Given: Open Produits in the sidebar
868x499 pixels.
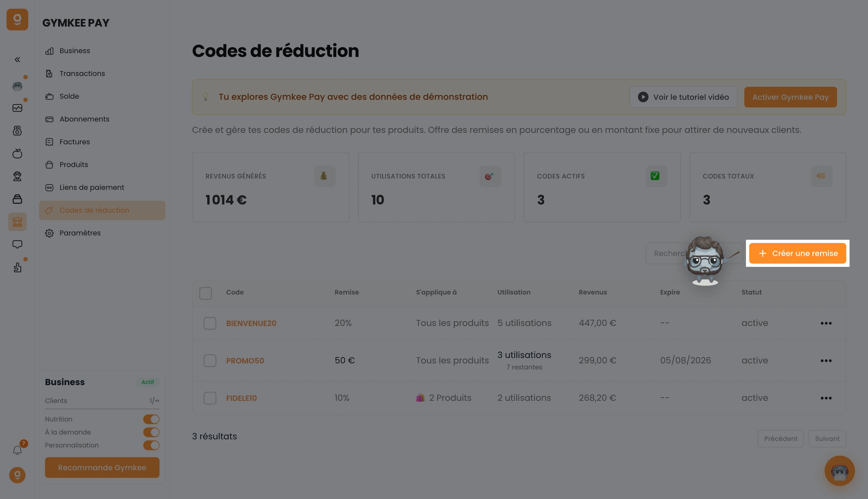Looking at the screenshot, I should click(x=102, y=165).
